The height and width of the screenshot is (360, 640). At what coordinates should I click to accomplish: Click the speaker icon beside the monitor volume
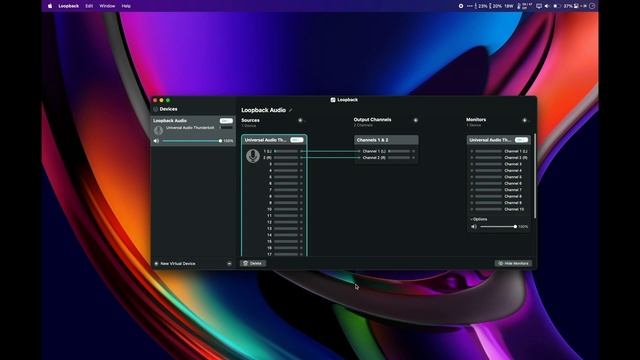474,227
